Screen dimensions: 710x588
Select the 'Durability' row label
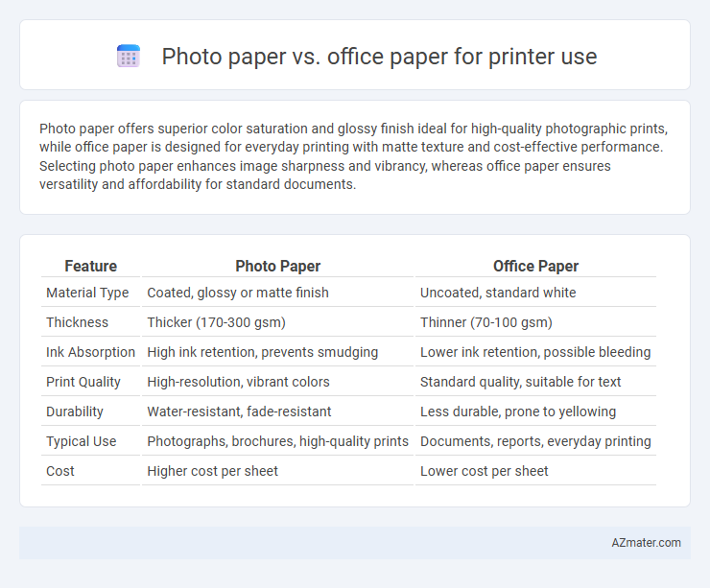coord(74,412)
